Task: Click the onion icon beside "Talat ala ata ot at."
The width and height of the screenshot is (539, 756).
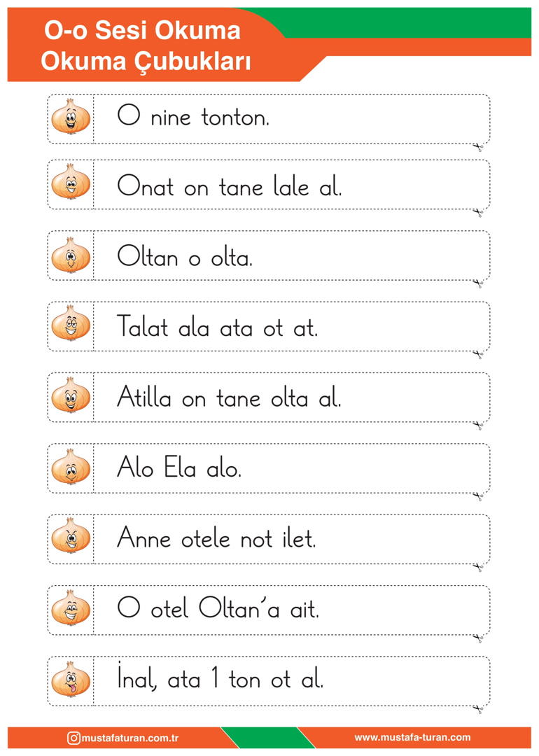Action: coord(71,323)
